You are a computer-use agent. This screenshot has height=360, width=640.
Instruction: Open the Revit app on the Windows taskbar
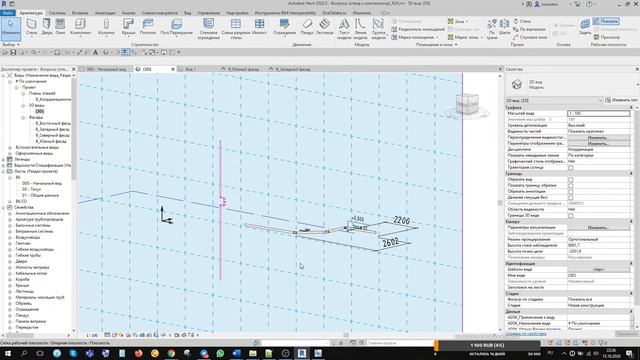click(x=302, y=353)
